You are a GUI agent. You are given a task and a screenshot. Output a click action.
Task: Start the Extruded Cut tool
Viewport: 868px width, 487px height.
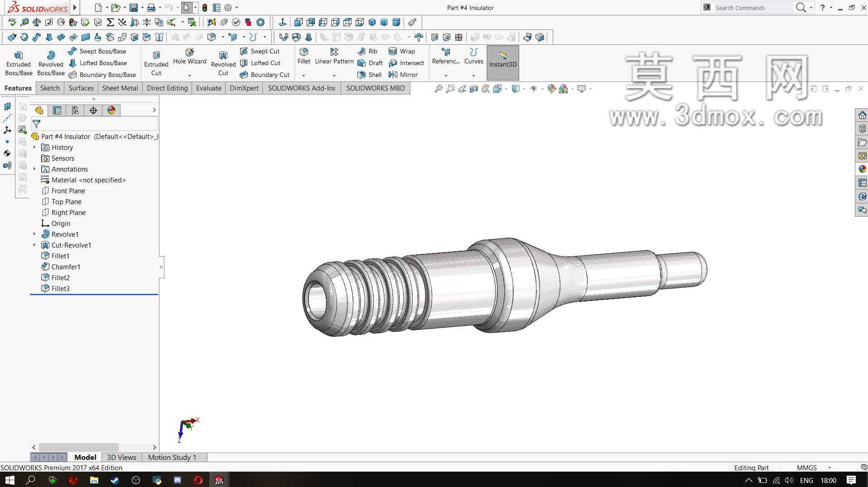click(156, 63)
